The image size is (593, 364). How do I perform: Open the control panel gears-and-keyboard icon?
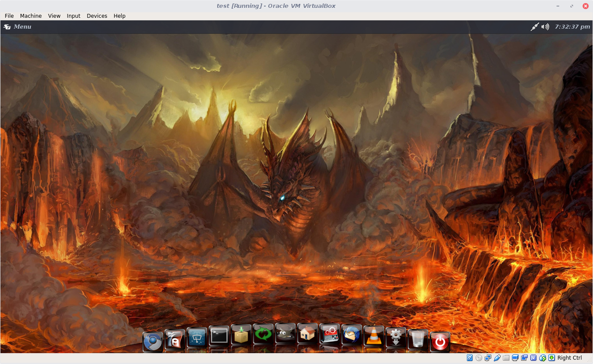click(x=330, y=334)
